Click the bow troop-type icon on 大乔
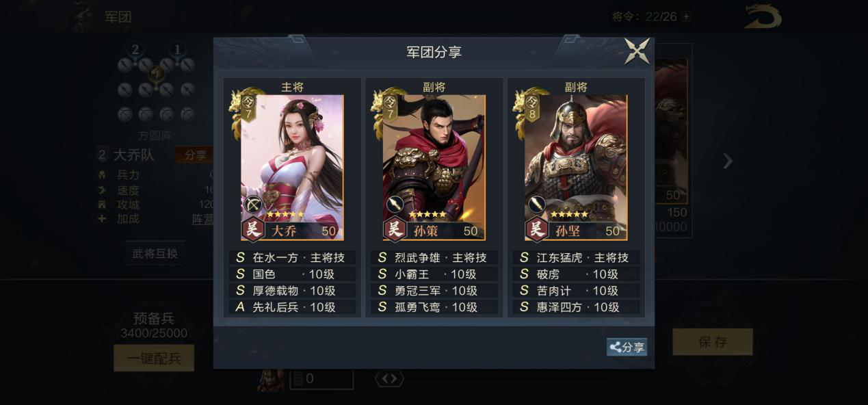Screen dimensions: 868x405 point(253,205)
